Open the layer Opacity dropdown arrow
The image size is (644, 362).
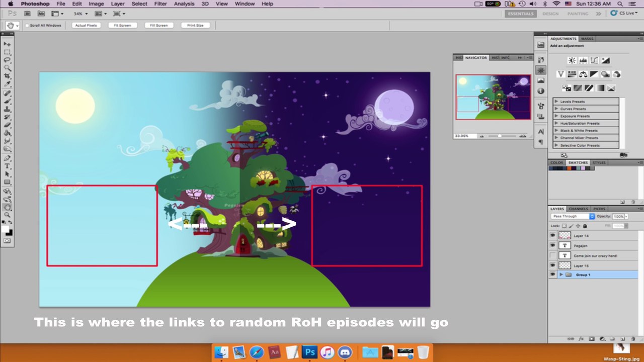[626, 216]
